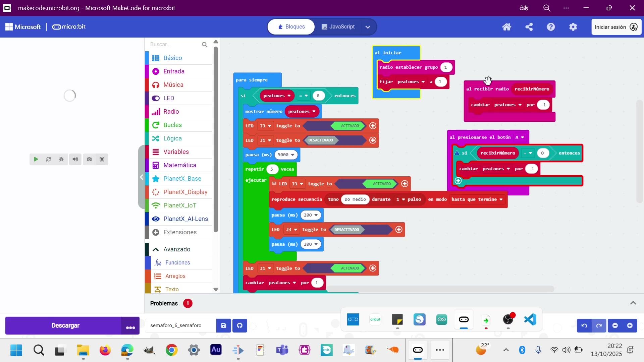The image size is (644, 362).
Task: Switch to the JavaScript editor tab
Action: (x=338, y=27)
